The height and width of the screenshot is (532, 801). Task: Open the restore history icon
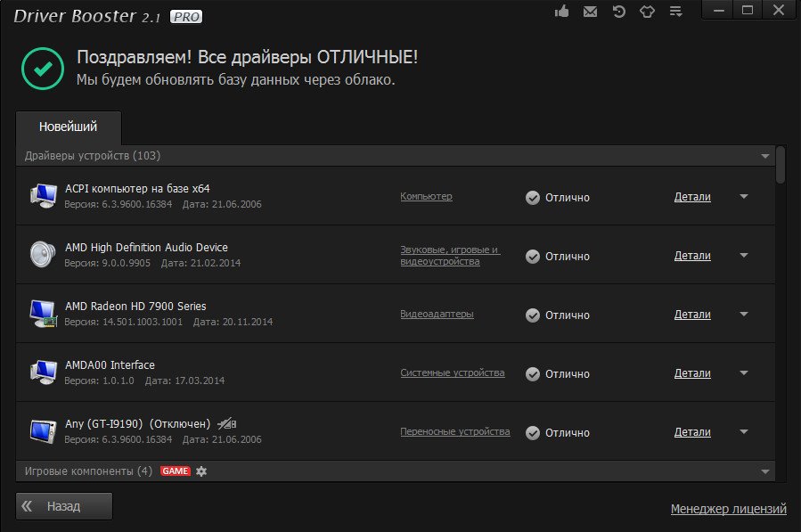[618, 12]
